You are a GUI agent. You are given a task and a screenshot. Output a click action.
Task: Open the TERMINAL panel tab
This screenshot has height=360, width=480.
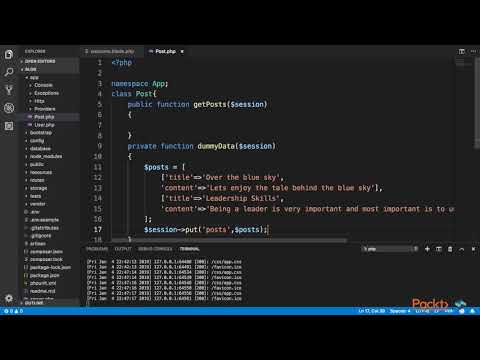[x=189, y=249]
